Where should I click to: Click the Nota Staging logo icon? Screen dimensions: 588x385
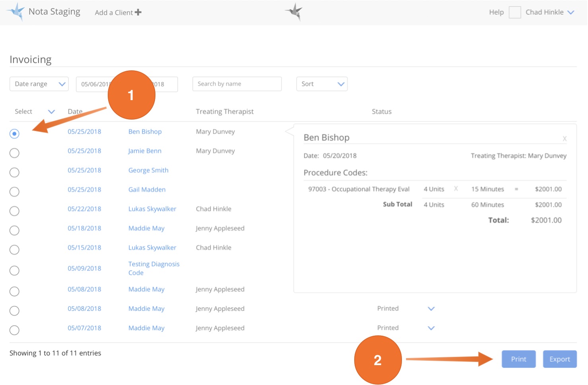(x=16, y=12)
